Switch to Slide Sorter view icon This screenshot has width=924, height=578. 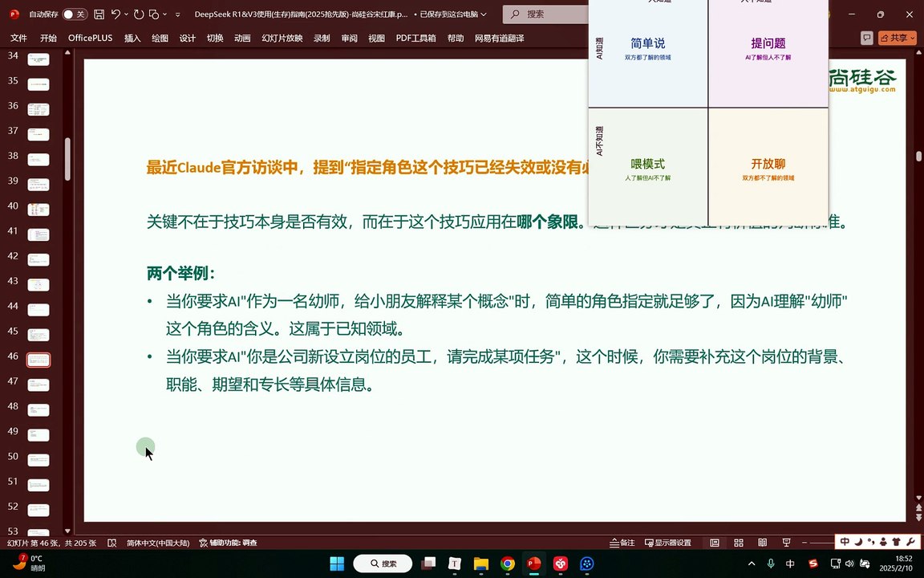point(739,543)
